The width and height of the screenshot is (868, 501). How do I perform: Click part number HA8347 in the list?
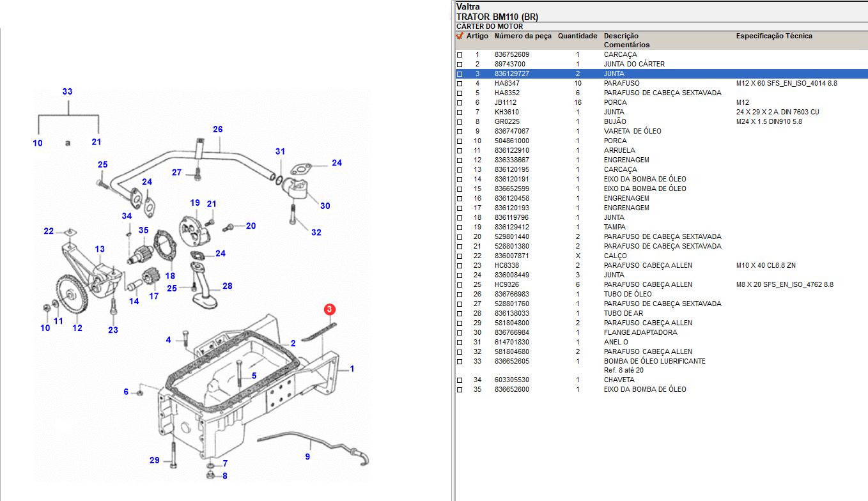point(507,84)
